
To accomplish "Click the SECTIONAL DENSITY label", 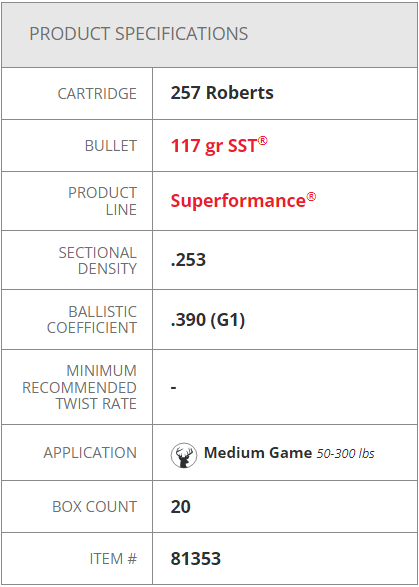I will [x=98, y=261].
